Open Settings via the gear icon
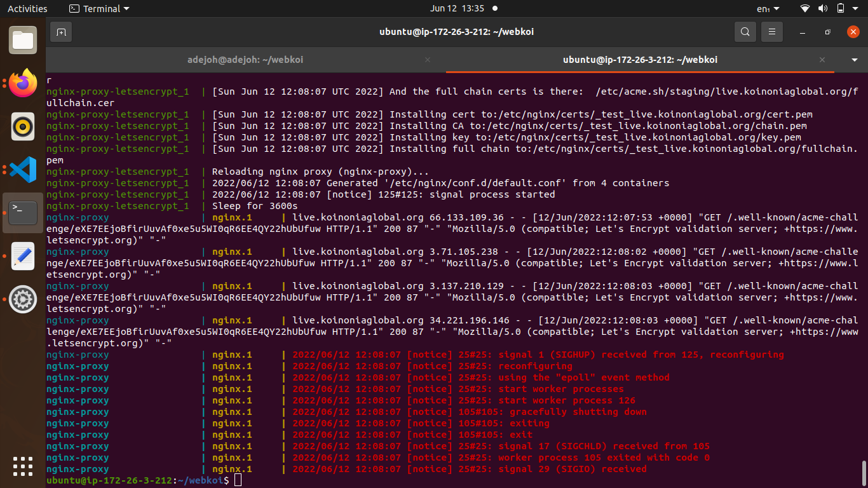Screen dimensions: 868x488 click(23, 299)
